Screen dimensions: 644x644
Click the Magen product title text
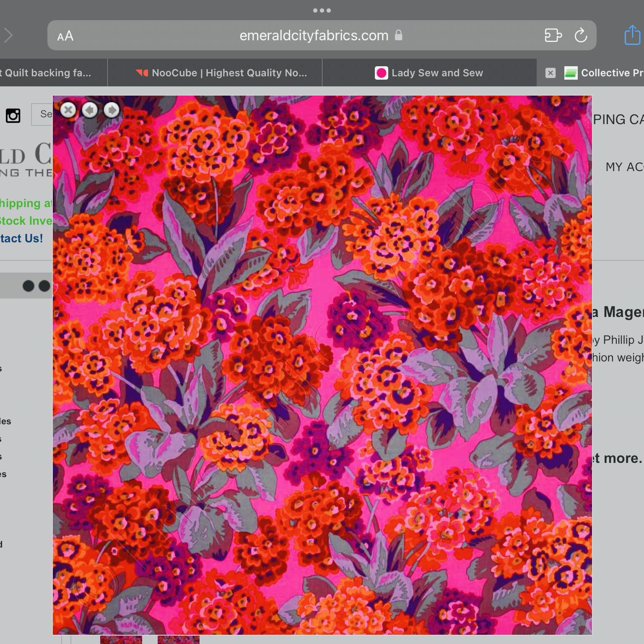[x=623, y=312]
